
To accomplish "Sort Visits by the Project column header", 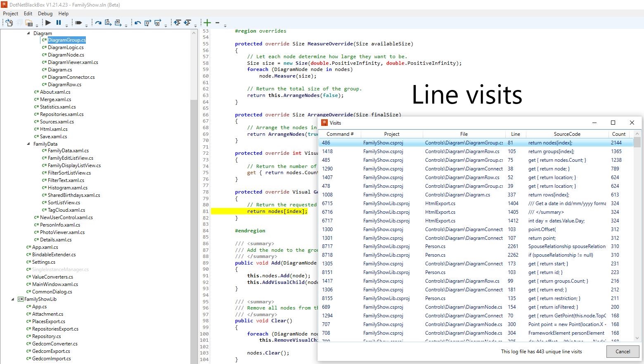I will point(392,134).
